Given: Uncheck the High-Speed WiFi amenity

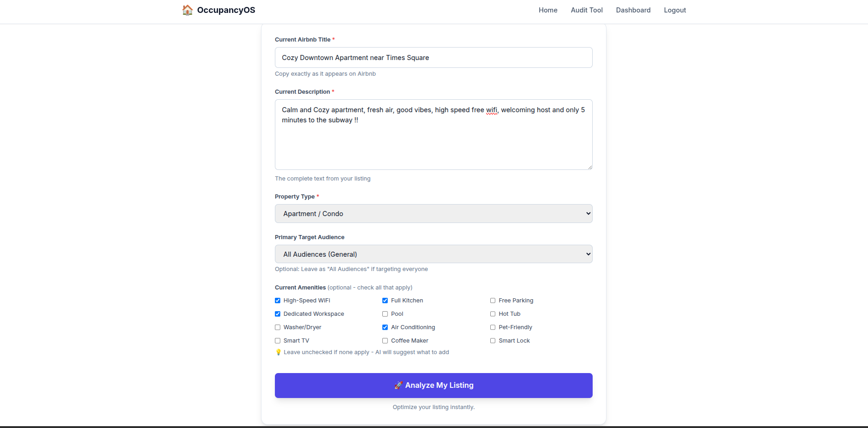Looking at the screenshot, I should click(278, 300).
